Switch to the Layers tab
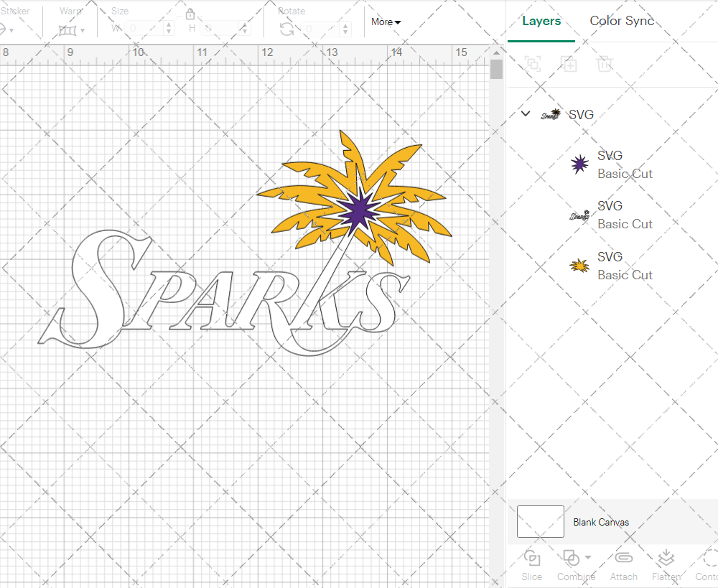Image resolution: width=718 pixels, height=588 pixels. pyautogui.click(x=541, y=21)
